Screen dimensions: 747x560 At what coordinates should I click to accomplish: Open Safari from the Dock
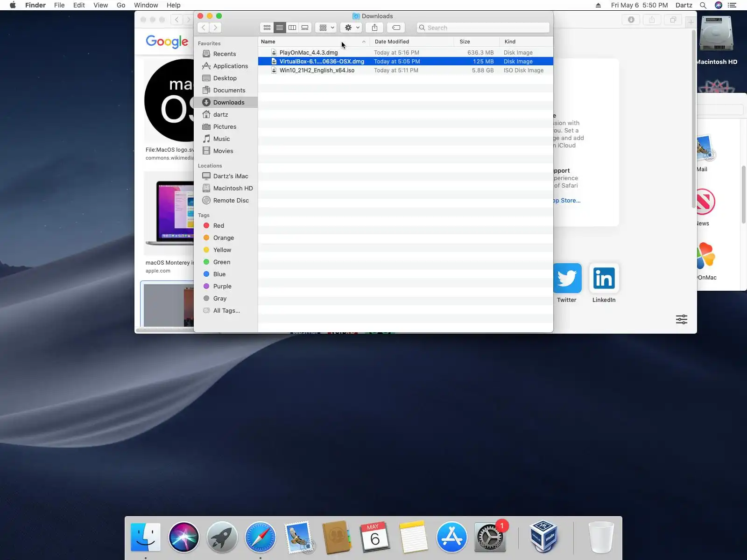[x=261, y=537]
